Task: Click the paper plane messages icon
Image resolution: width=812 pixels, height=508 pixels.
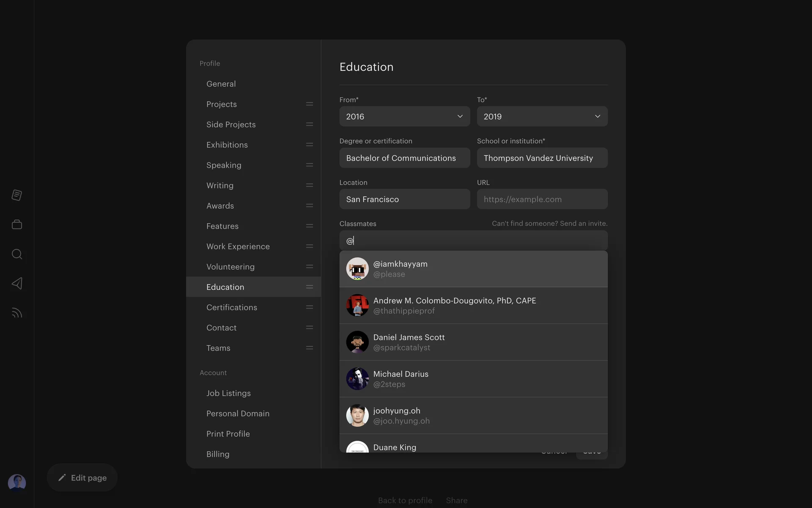Action: point(17,283)
